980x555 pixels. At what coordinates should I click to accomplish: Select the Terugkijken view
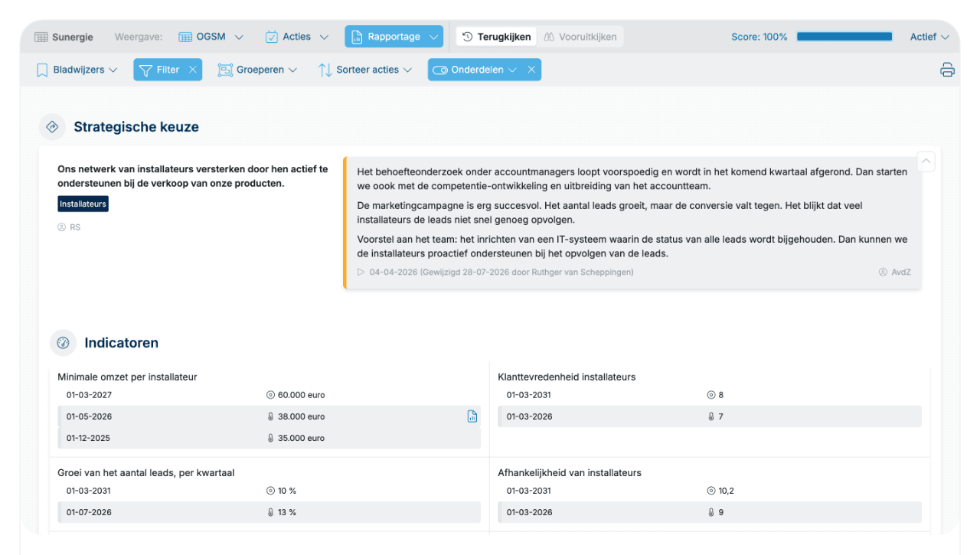tap(496, 37)
